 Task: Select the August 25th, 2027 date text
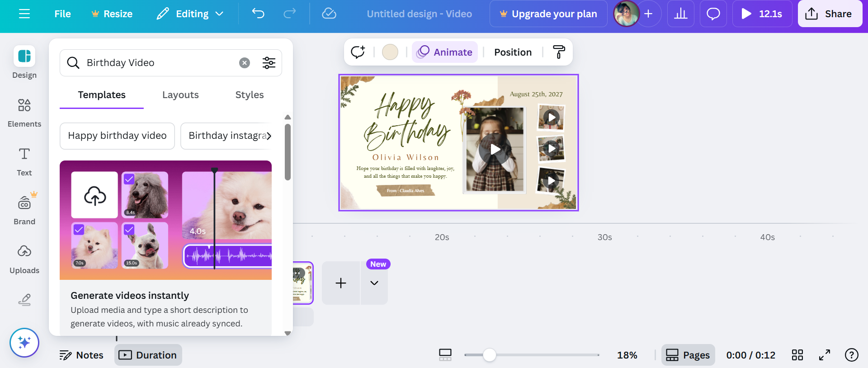click(x=536, y=94)
